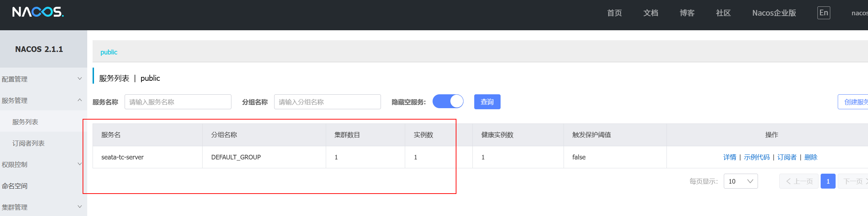Viewport: 868px width, 216px height.
Task: Focus the 分组名称 input field
Action: click(x=327, y=102)
